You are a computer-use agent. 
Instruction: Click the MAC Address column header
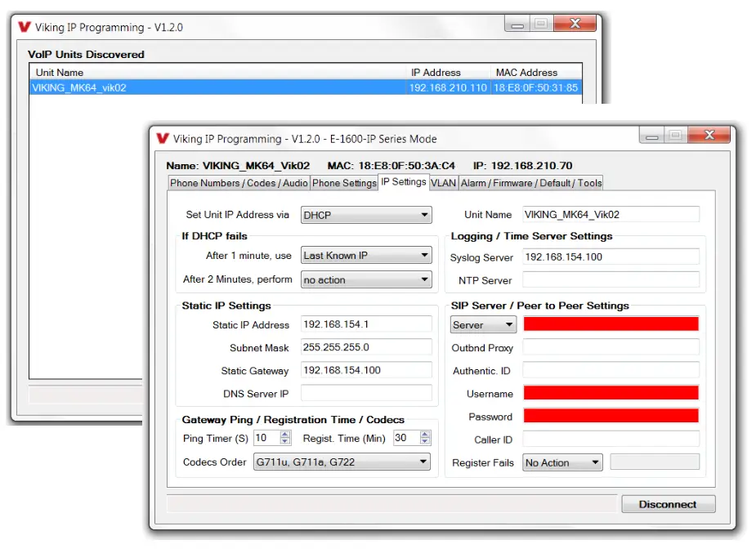click(537, 72)
